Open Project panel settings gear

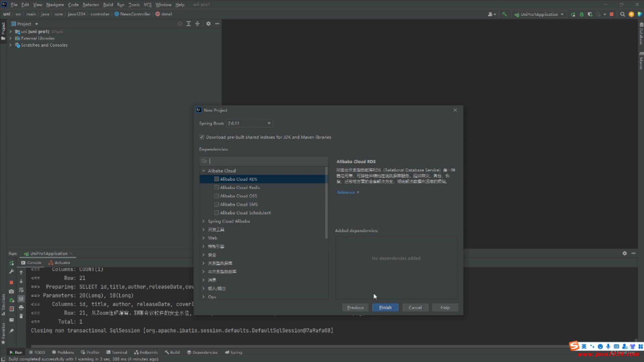(x=208, y=23)
